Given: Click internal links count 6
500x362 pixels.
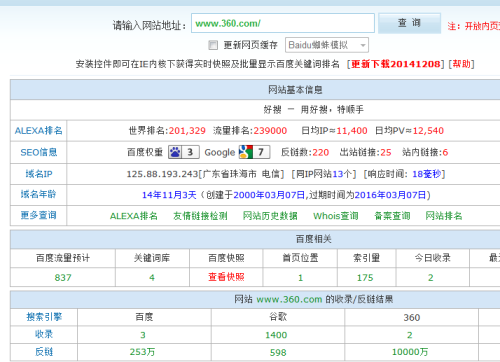Looking at the screenshot, I should tap(445, 152).
